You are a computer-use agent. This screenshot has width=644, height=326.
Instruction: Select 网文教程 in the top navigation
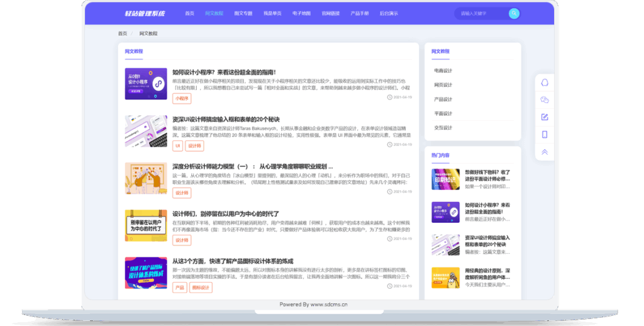214,14
